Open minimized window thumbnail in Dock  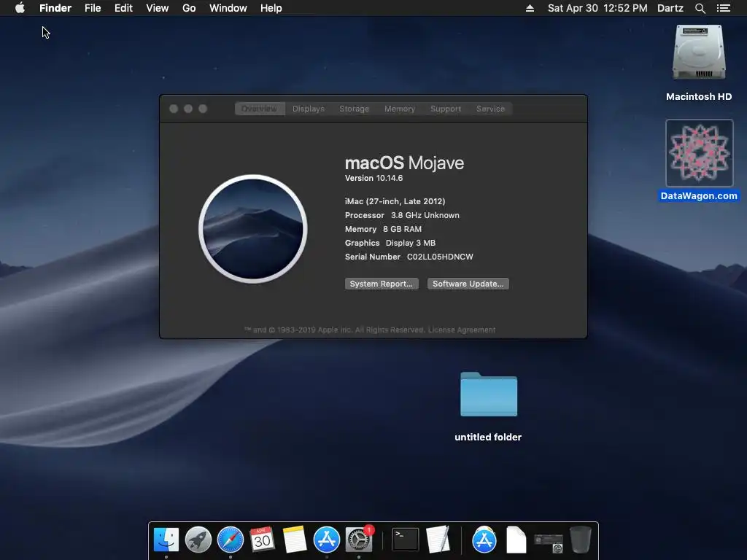click(549, 542)
